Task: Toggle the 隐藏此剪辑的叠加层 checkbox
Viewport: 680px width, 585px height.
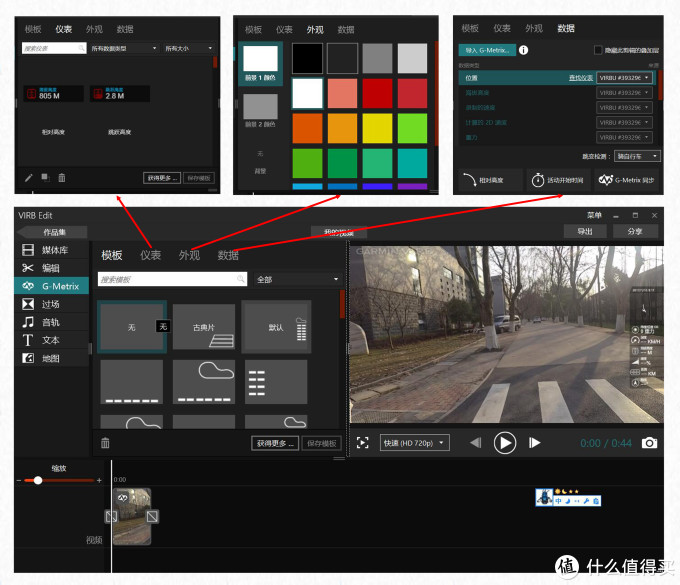Action: click(x=598, y=50)
